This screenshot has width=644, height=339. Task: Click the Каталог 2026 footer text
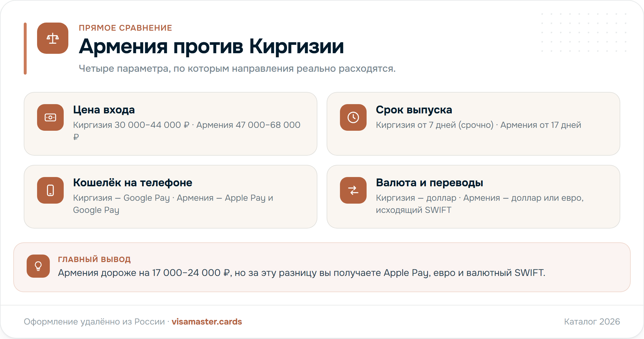pyautogui.click(x=592, y=322)
